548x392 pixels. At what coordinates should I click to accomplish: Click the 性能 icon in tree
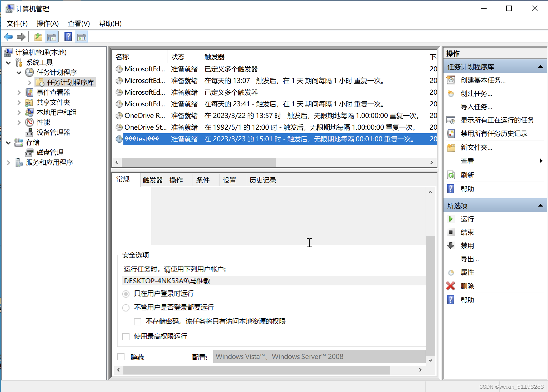pos(29,122)
